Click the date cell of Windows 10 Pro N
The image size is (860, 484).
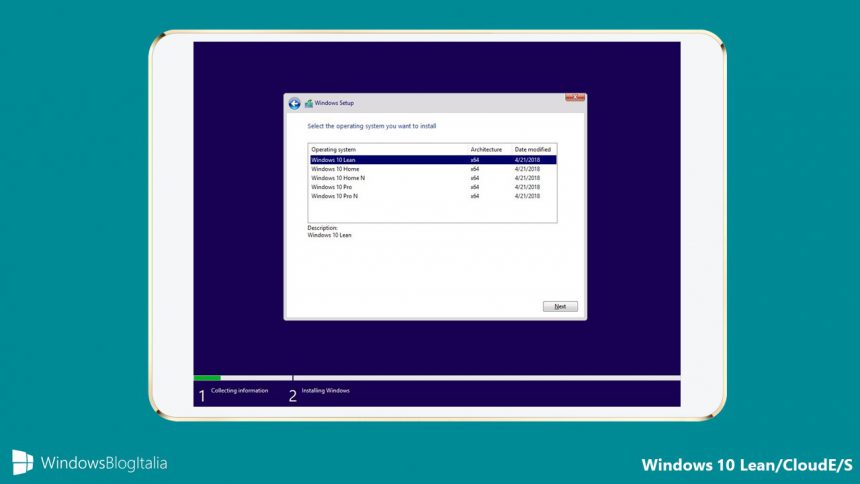coord(527,196)
